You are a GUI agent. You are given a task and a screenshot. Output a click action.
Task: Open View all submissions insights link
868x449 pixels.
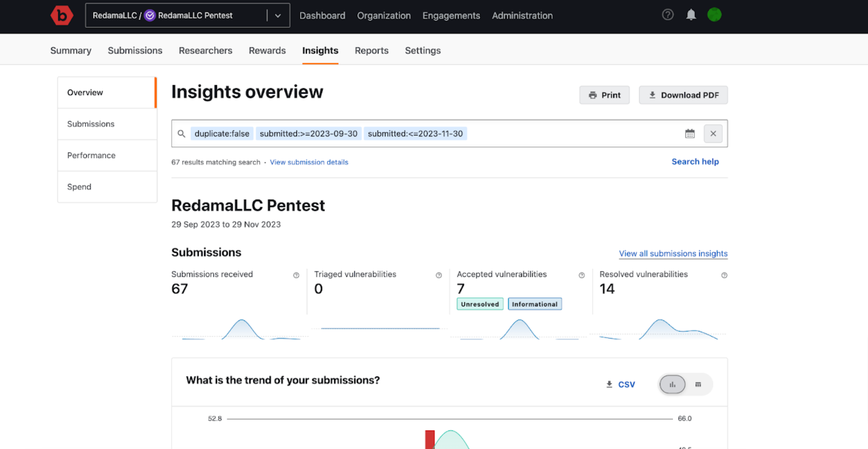click(673, 253)
